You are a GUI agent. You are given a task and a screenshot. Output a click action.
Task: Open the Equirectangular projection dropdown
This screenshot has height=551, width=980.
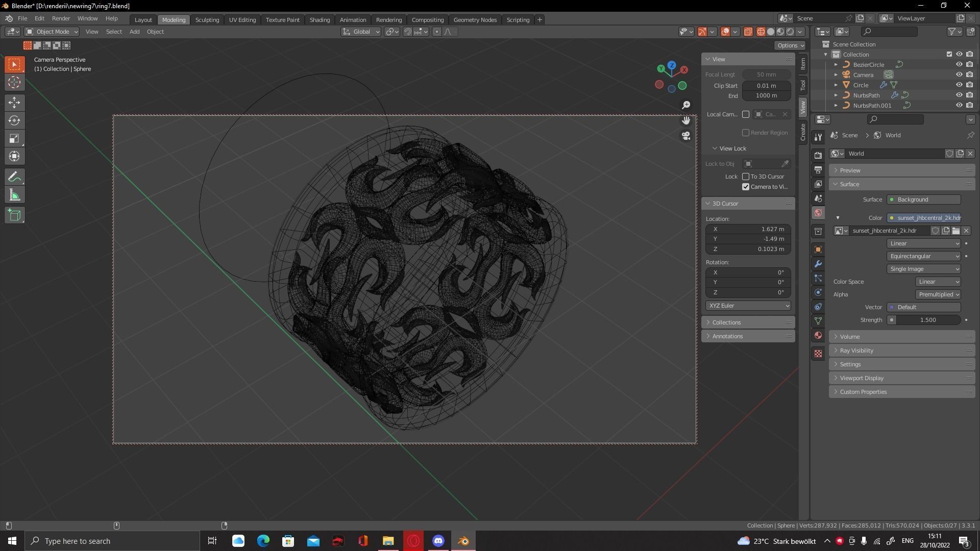[924, 256]
